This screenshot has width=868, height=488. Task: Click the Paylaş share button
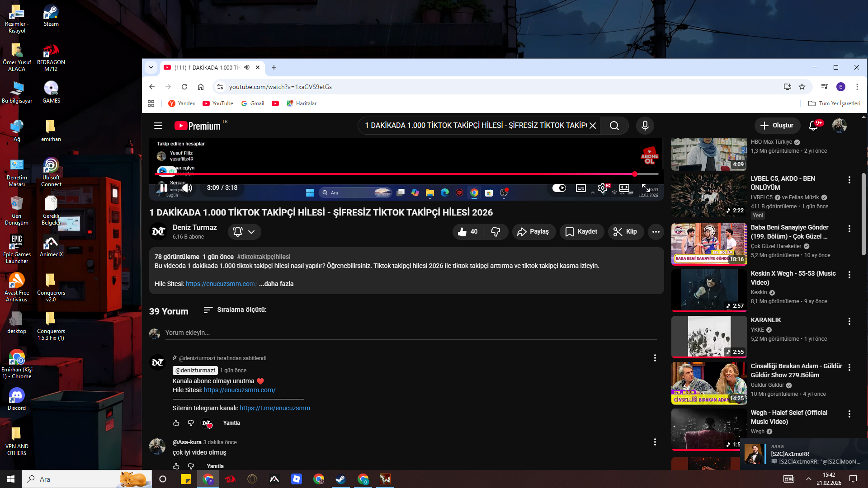[533, 232]
